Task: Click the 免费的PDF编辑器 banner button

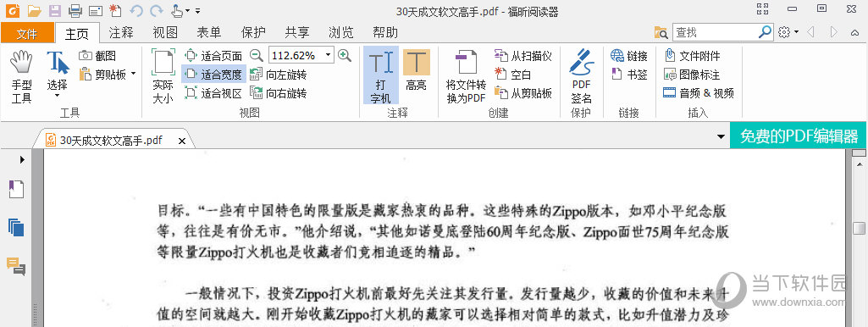Action: coord(799,136)
